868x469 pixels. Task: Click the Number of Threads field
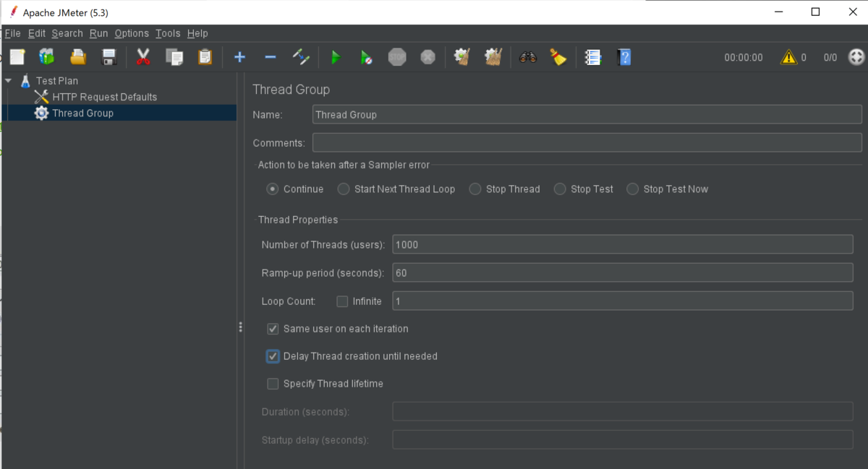coord(623,244)
